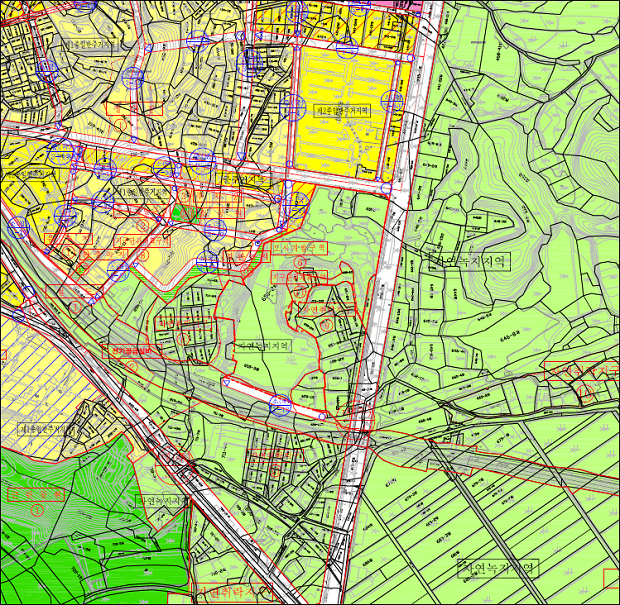This screenshot has height=605, width=620.
Task: Select the central 자연녹지지역 label
Action: 264,345
